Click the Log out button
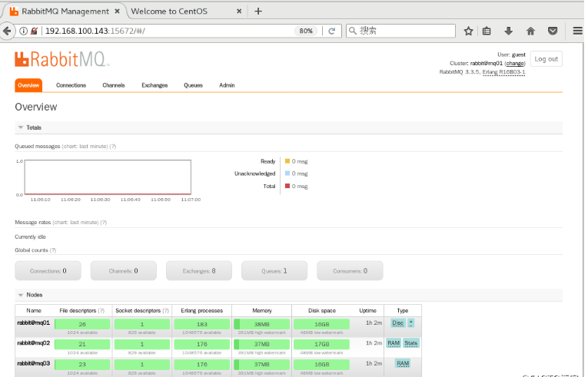588x377 pixels. pos(546,59)
